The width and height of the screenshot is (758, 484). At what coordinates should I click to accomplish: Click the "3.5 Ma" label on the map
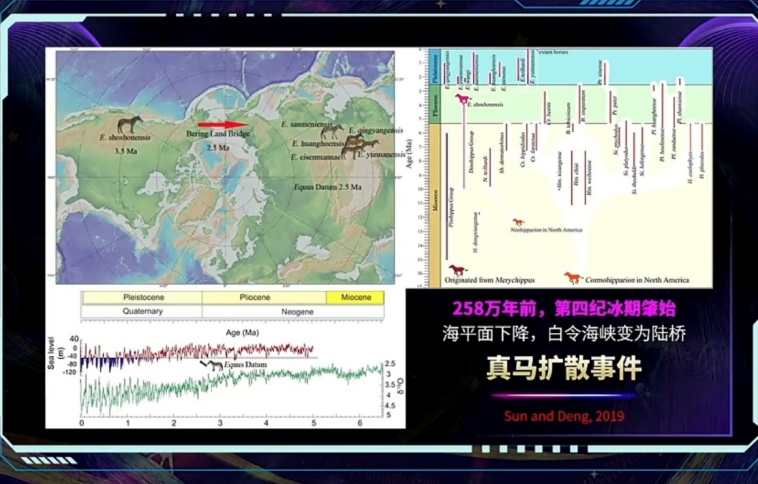[126, 151]
